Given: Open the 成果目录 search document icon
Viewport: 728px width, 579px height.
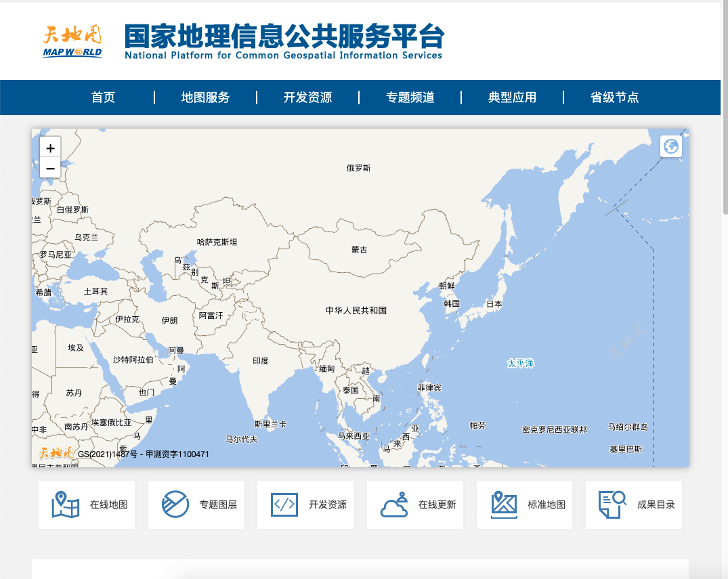Looking at the screenshot, I should coord(612,505).
